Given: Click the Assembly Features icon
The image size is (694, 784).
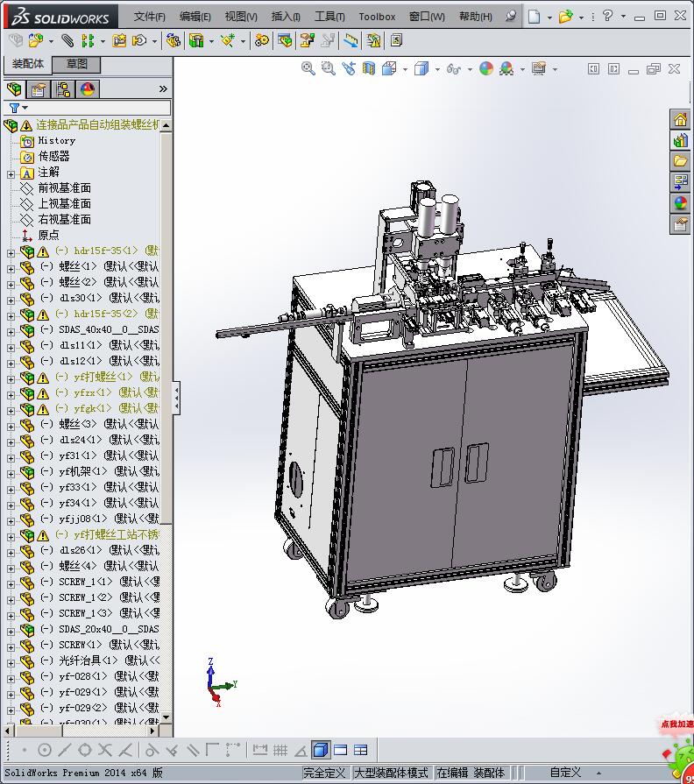Looking at the screenshot, I should 196,40.
